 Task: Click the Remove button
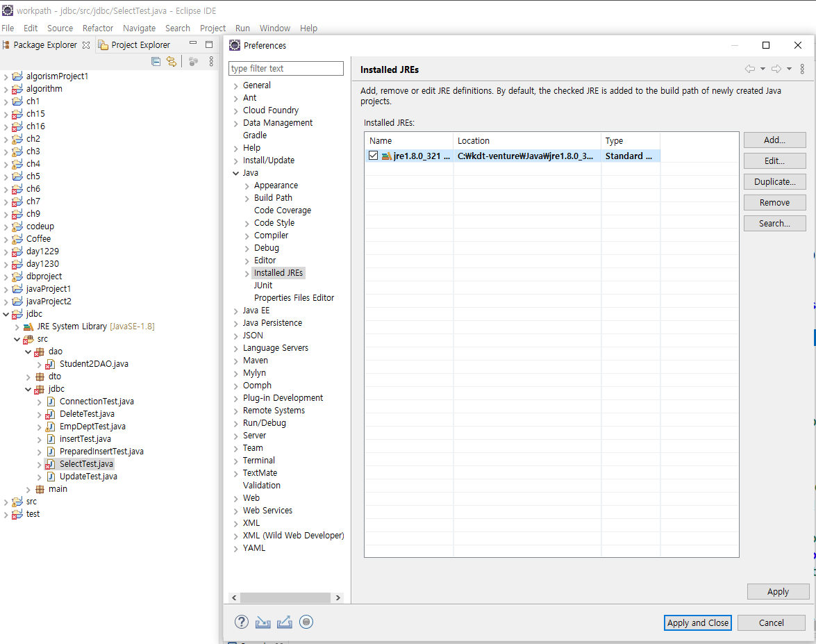tap(774, 203)
